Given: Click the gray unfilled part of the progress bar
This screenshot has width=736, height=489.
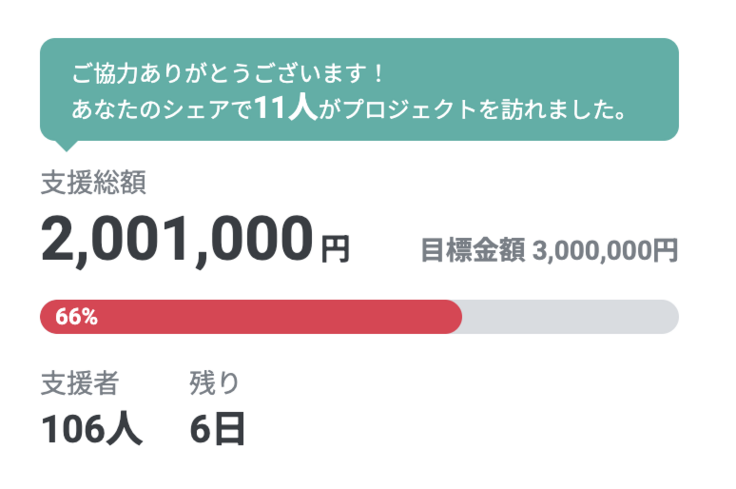Looking at the screenshot, I should tap(570, 317).
